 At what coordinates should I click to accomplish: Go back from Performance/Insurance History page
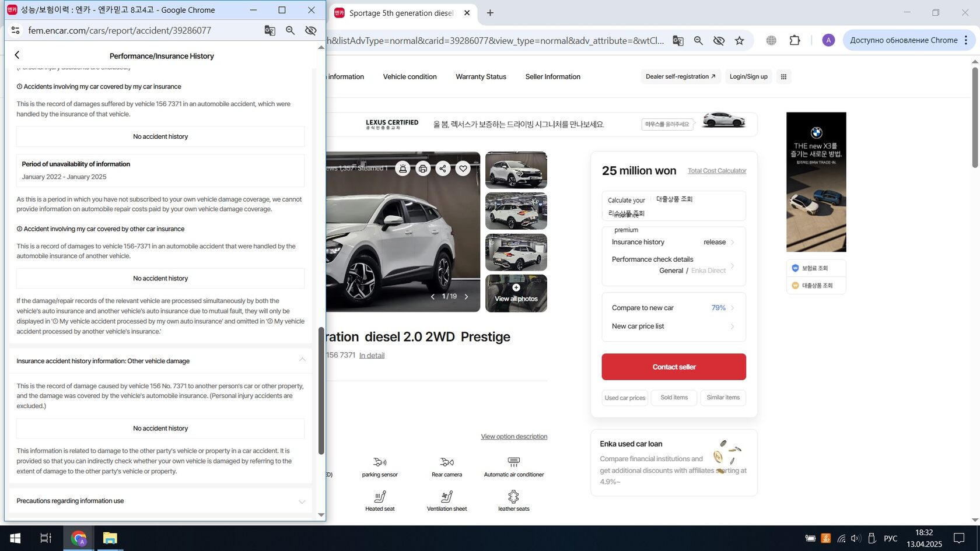click(17, 55)
